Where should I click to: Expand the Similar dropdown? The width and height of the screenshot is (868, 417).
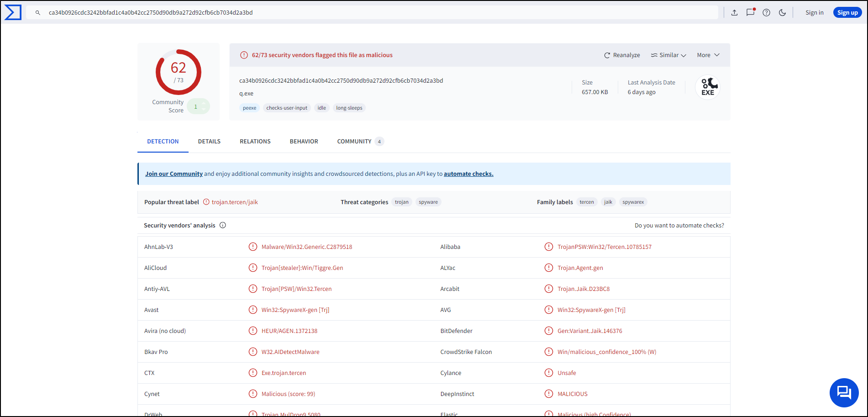(668, 55)
